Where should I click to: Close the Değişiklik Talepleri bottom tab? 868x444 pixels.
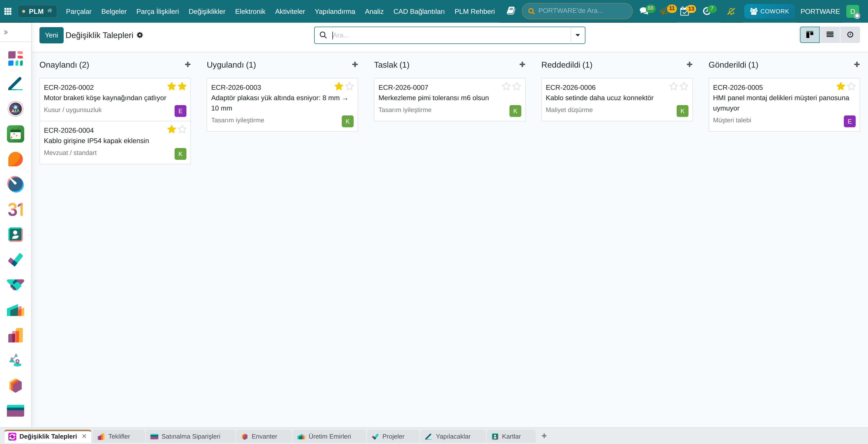[84, 436]
